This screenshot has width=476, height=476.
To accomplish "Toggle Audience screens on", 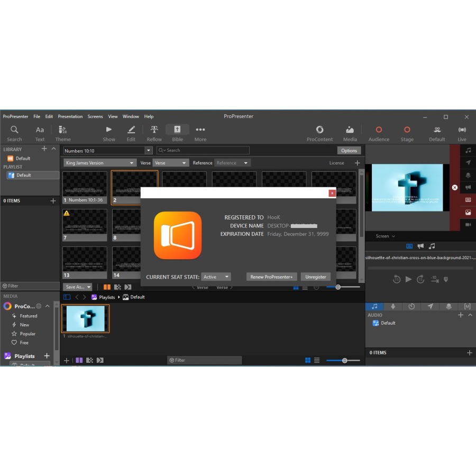I will click(379, 134).
